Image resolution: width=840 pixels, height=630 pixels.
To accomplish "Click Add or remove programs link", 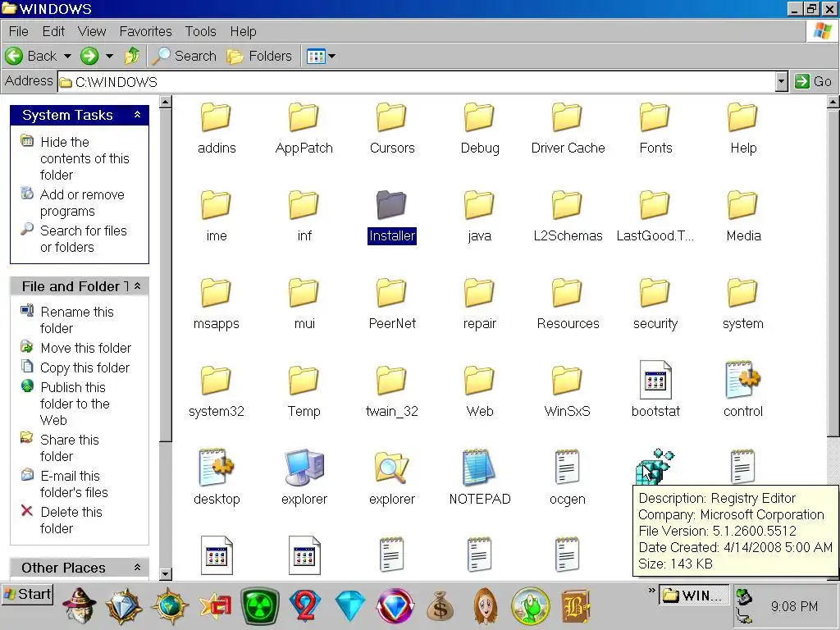I will 82,203.
